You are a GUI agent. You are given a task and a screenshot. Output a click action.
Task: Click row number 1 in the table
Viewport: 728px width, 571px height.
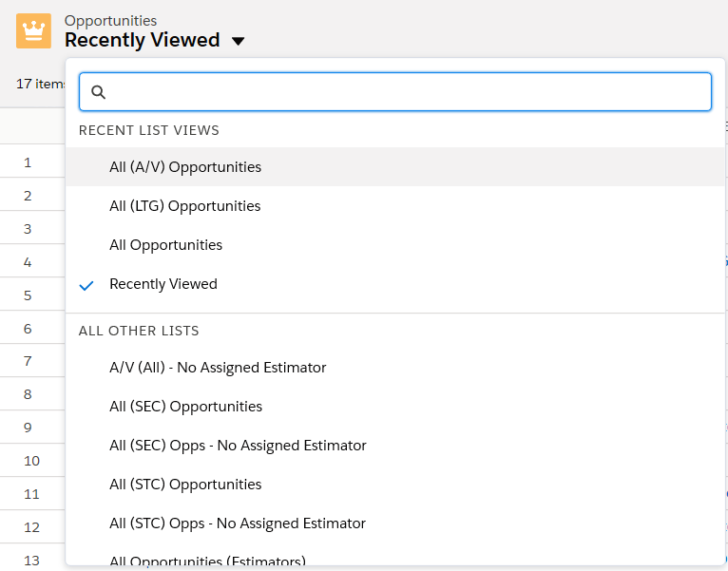28,162
